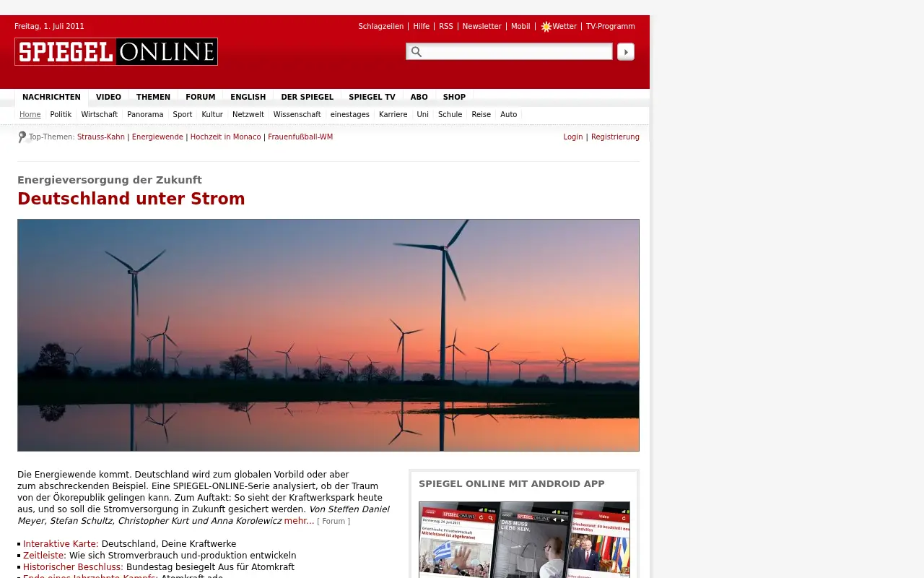This screenshot has width=924, height=578.
Task: Select the Netzwelt section
Action: pos(248,115)
